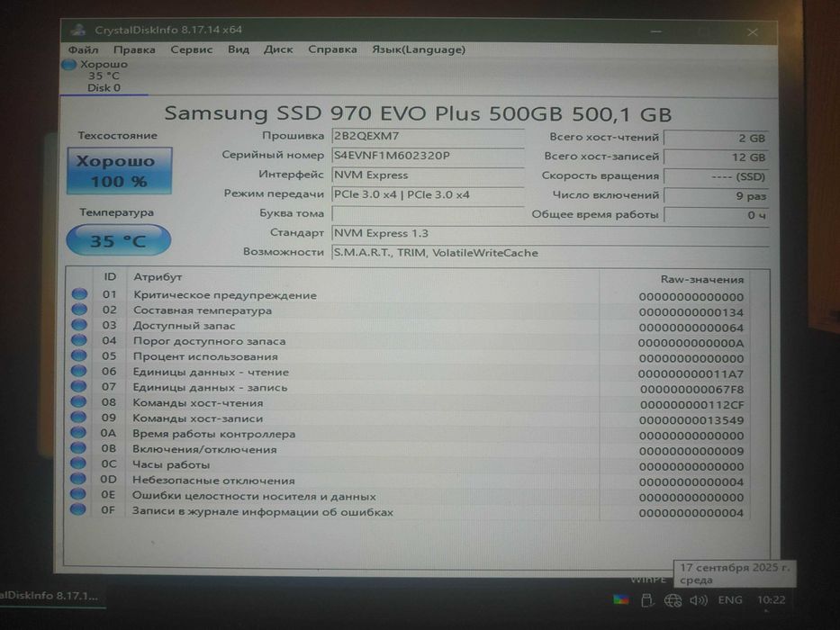Click the Хорошо 100 % health status button
This screenshot has height=630, width=840.
[x=120, y=171]
